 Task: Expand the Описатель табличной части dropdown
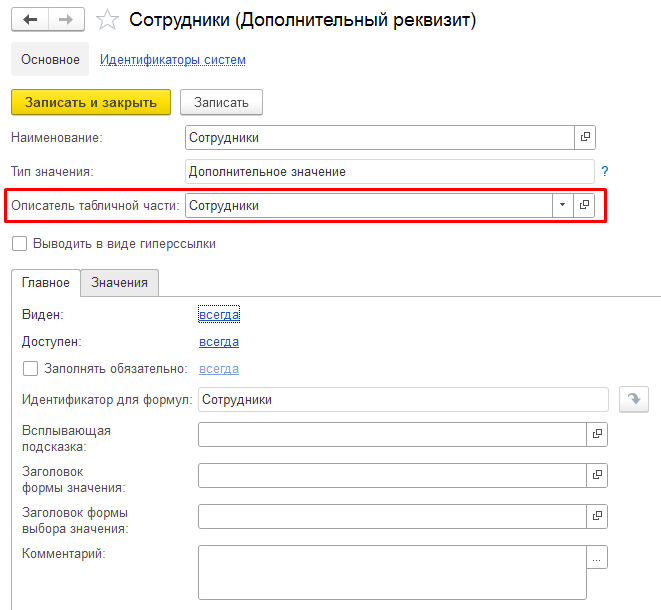562,205
